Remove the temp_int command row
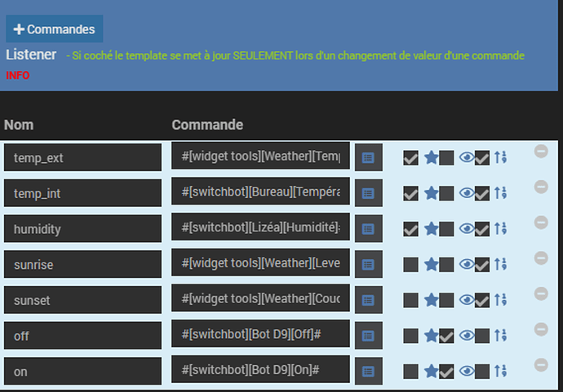This screenshot has width=563, height=392. pos(541,187)
